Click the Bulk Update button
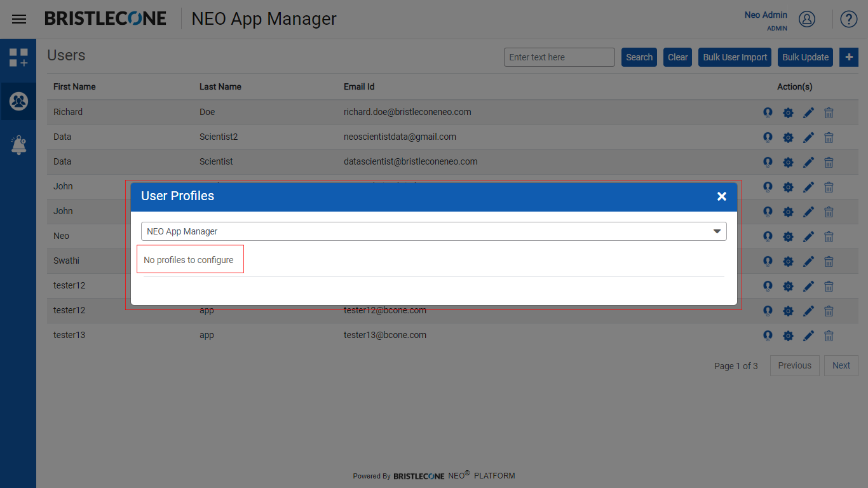 click(x=805, y=57)
